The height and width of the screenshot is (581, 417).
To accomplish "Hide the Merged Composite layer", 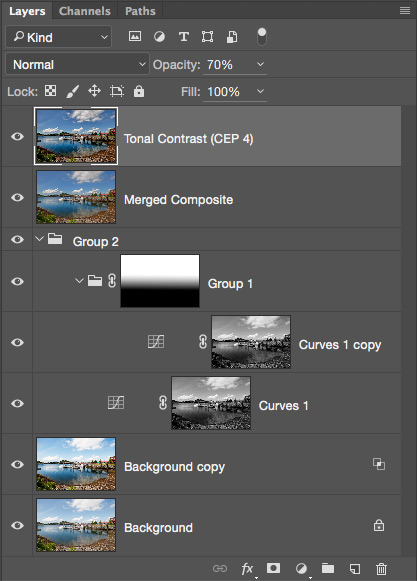I will tap(17, 197).
